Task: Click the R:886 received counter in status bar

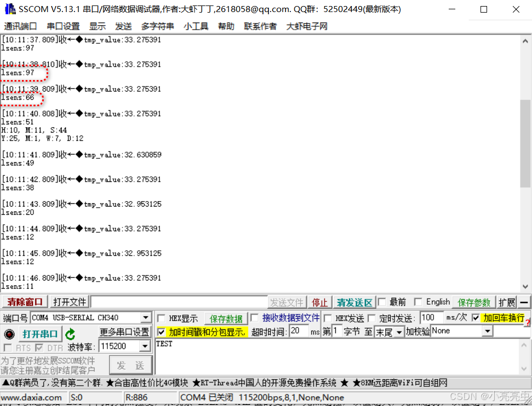Action: click(136, 398)
